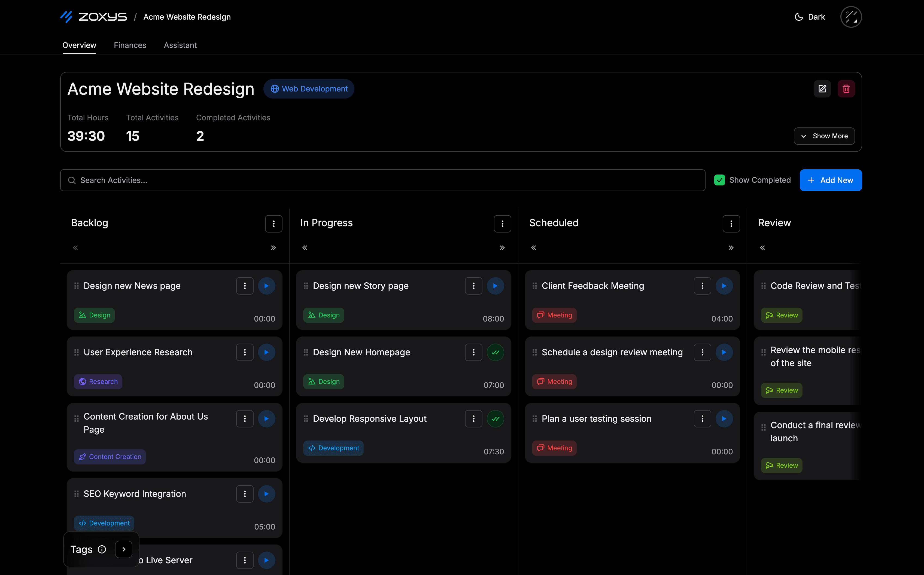Viewport: 924px width, 575px height.
Task: Click completed checkmark on Develop Responsive Layout
Action: pos(495,418)
